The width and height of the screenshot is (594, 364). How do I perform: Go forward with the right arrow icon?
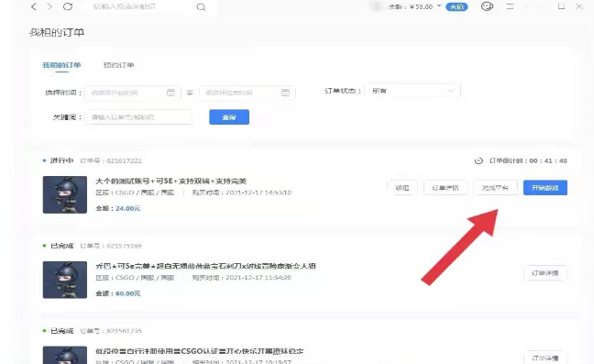[49, 6]
